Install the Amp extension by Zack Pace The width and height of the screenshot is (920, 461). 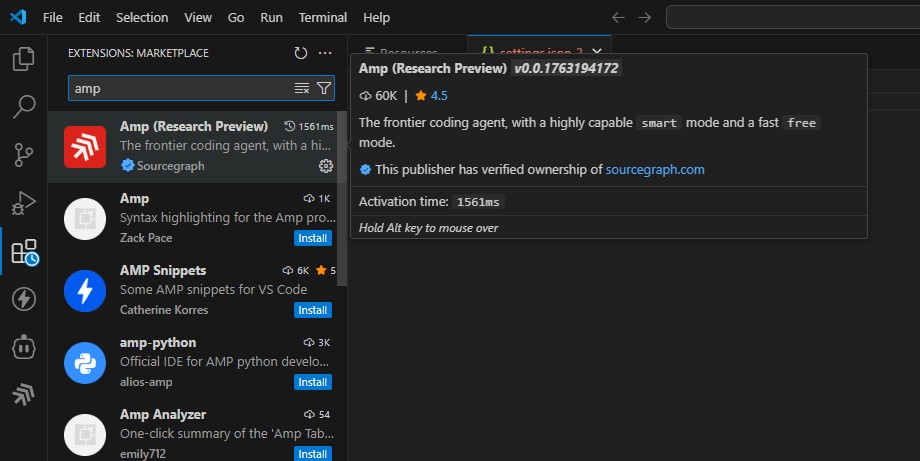click(313, 238)
